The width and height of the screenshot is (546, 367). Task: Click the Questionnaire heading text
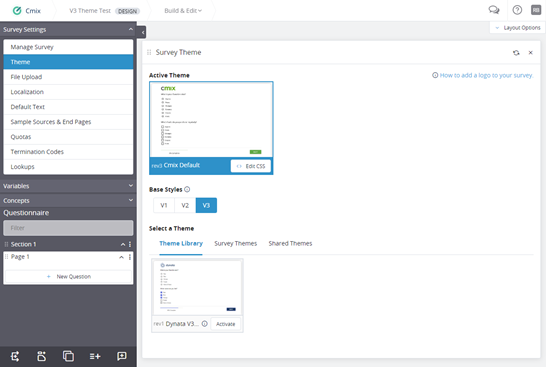pos(26,213)
